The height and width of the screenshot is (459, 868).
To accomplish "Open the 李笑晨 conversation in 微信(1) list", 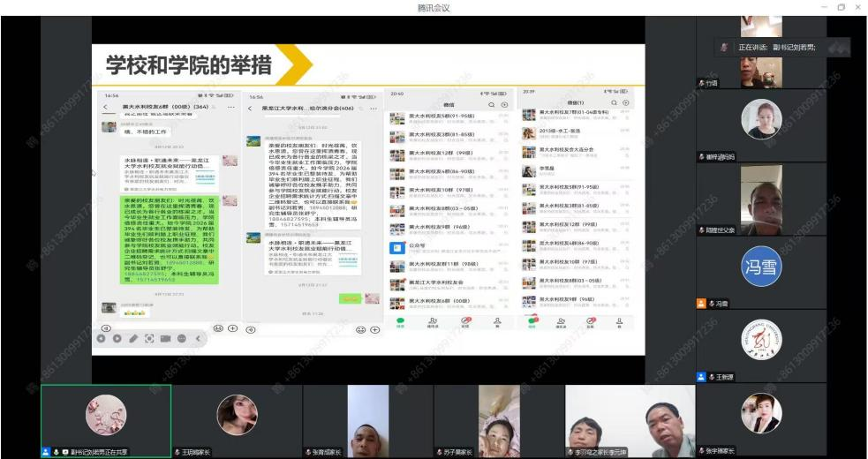I will [550, 169].
